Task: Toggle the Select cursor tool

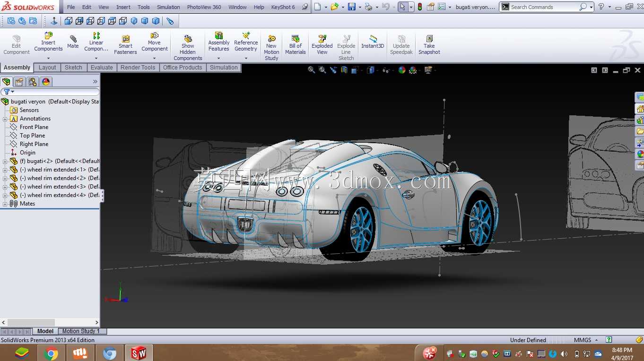Action: pos(402,7)
